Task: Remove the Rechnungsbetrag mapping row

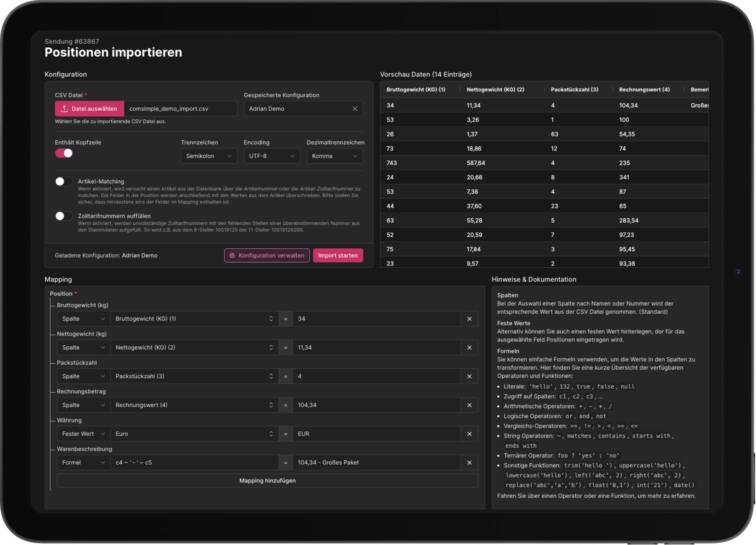Action: pyautogui.click(x=470, y=405)
